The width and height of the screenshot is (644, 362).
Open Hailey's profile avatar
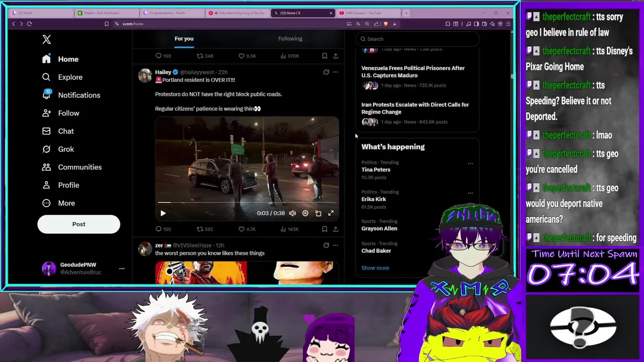point(145,75)
